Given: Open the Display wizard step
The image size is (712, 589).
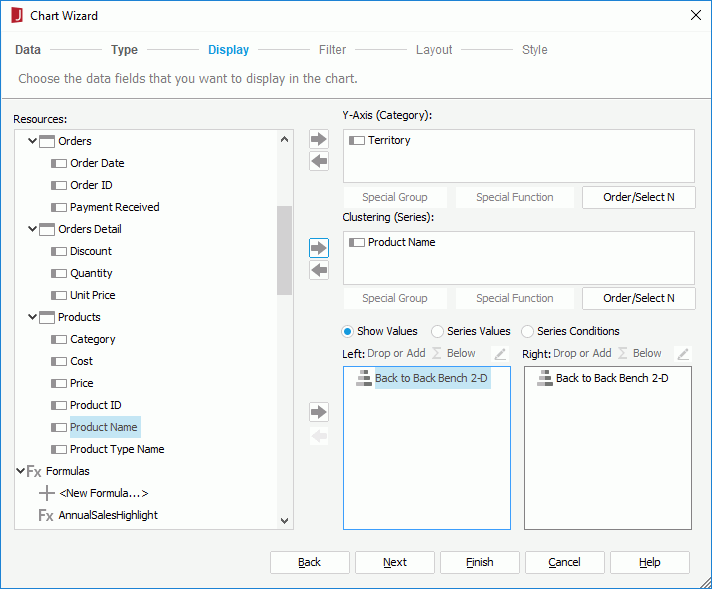Looking at the screenshot, I should (228, 49).
